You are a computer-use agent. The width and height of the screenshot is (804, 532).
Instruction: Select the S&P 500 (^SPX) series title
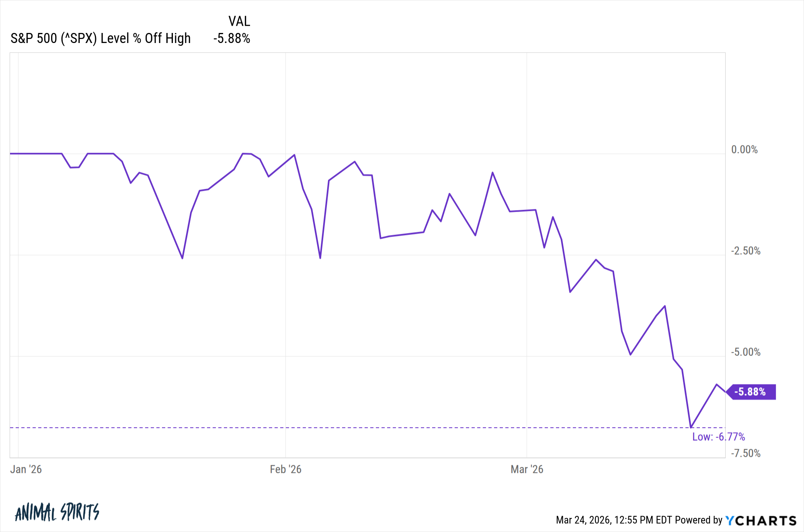click(100, 39)
